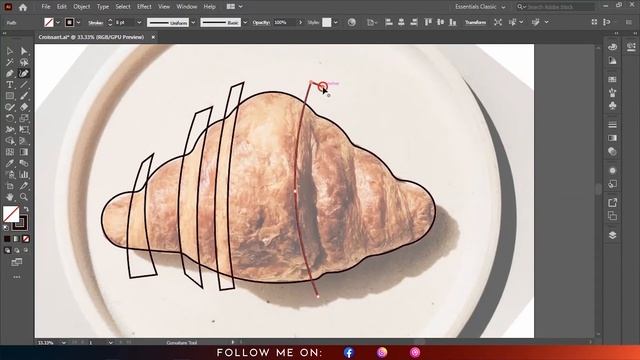Open stroke color dropdown in control bar

point(78,22)
